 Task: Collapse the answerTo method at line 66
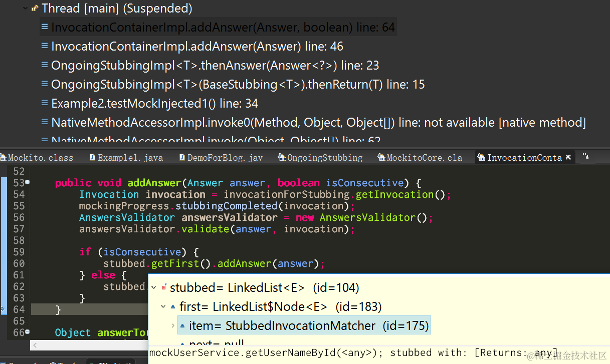point(28,332)
